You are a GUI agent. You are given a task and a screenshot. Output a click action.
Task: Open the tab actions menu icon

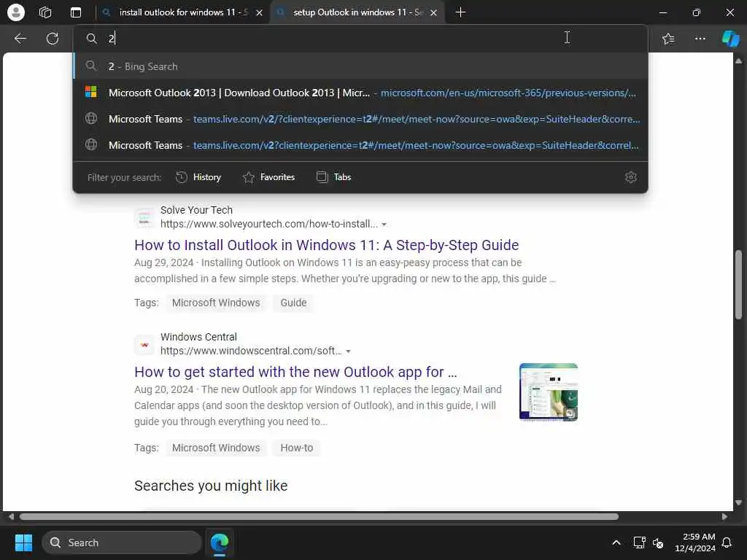pos(75,12)
